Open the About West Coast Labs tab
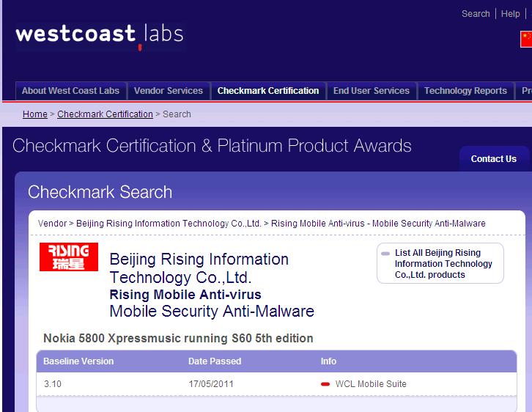The width and height of the screenshot is (532, 412). pos(70,91)
